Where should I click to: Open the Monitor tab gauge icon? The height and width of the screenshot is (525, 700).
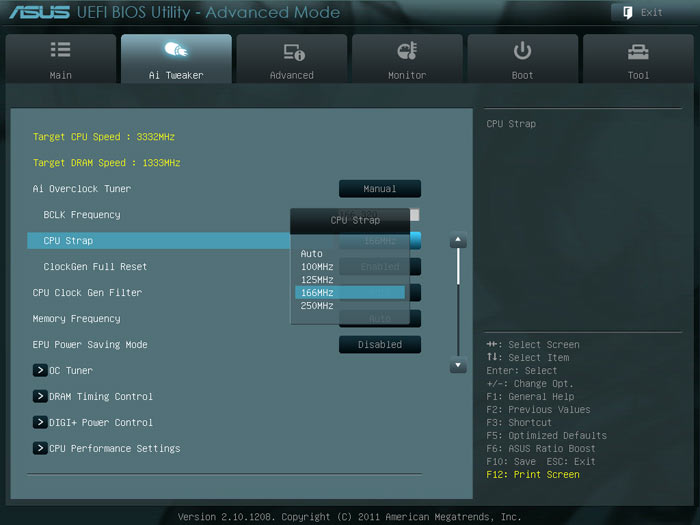point(407,51)
